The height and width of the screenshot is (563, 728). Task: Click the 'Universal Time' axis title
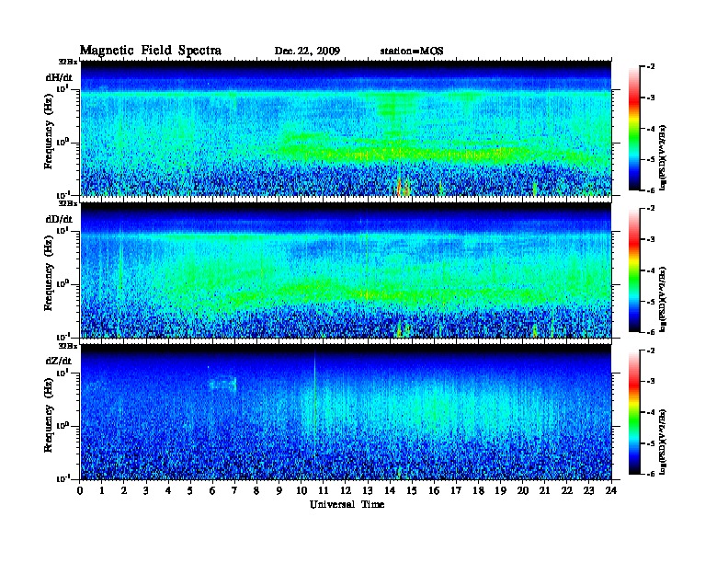(x=347, y=504)
